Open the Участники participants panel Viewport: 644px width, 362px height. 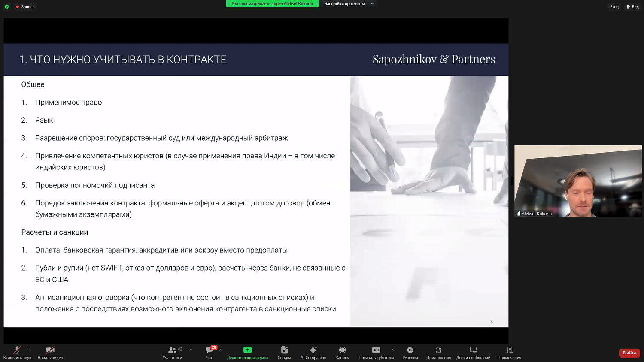(x=172, y=352)
